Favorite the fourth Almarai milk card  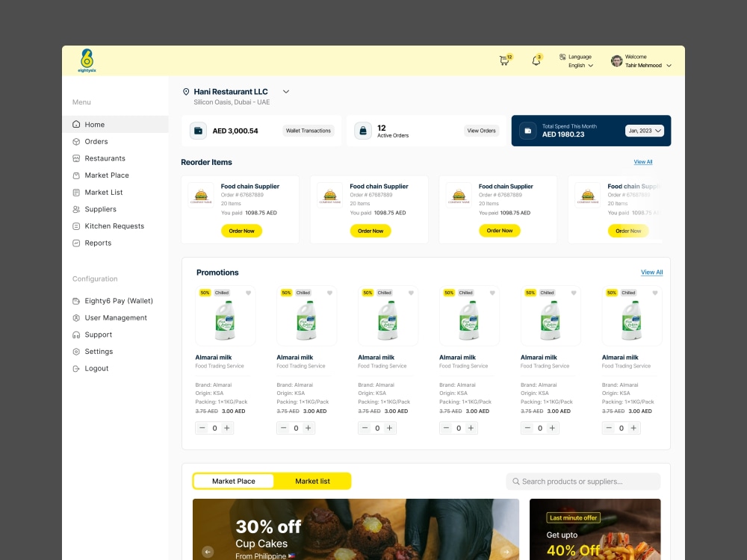(492, 293)
